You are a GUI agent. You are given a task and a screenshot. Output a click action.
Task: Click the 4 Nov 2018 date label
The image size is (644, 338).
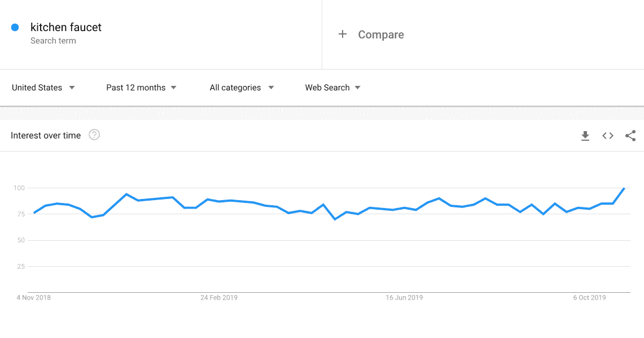(34, 297)
